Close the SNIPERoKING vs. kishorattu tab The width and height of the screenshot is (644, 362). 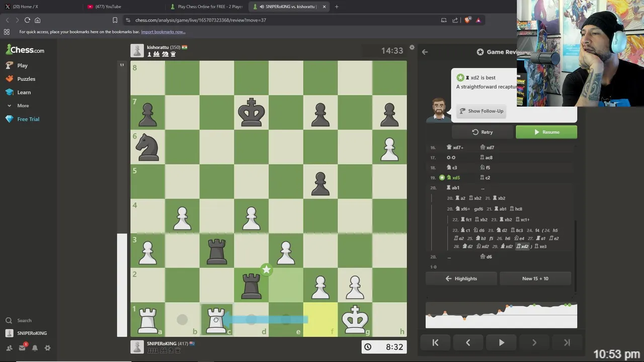[324, 7]
